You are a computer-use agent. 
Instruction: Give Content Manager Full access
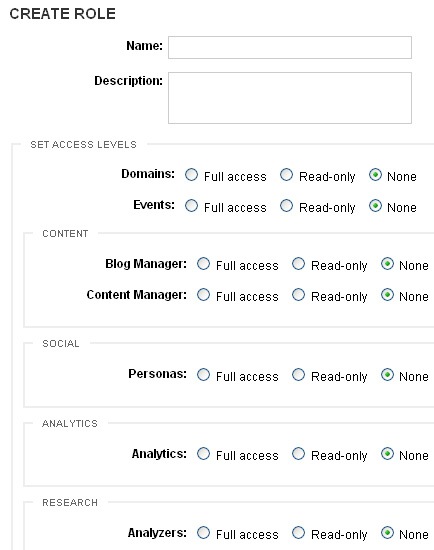203,295
